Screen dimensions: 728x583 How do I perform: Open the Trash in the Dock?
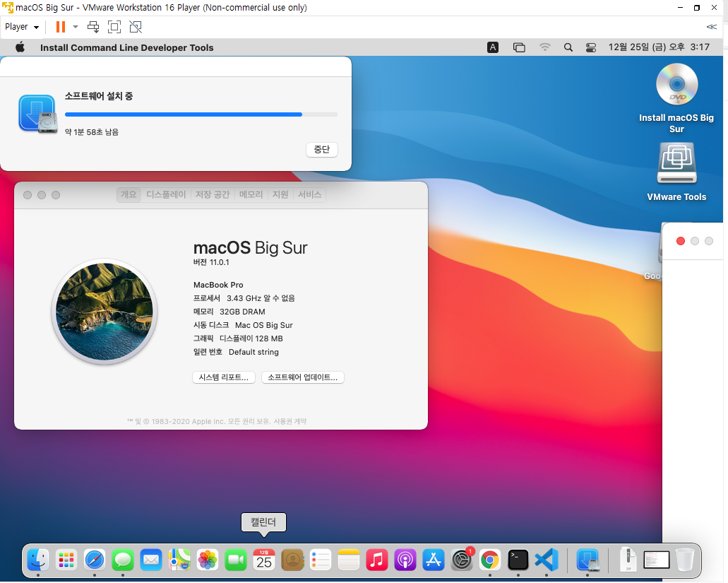coord(685,560)
